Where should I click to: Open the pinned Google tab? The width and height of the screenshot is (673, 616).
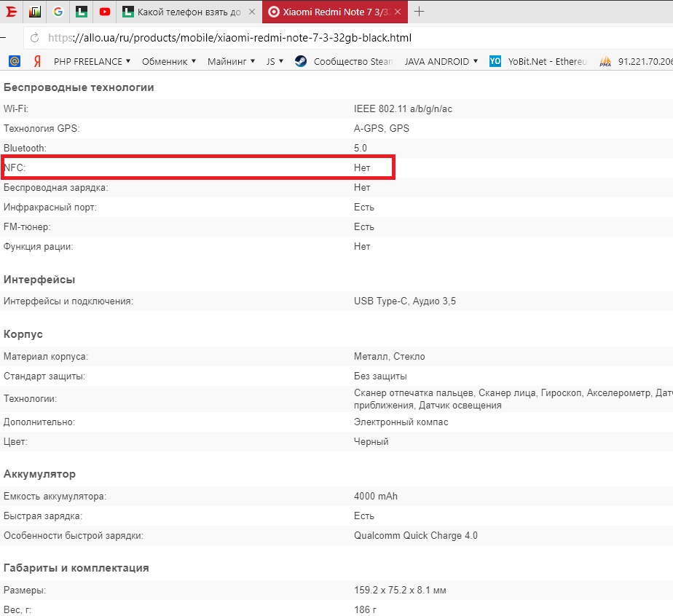point(58,12)
